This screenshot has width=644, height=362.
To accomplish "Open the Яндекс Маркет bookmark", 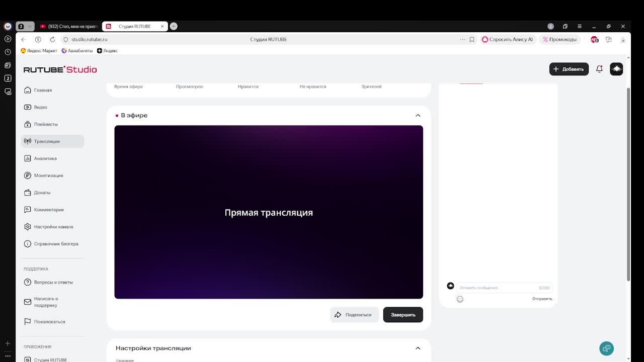I will point(39,51).
